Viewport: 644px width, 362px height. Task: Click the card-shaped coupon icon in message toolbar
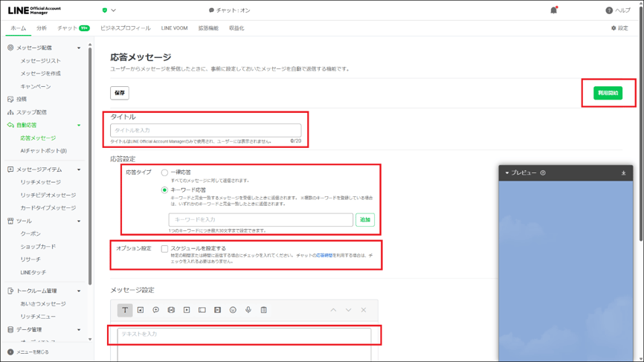coord(202,310)
